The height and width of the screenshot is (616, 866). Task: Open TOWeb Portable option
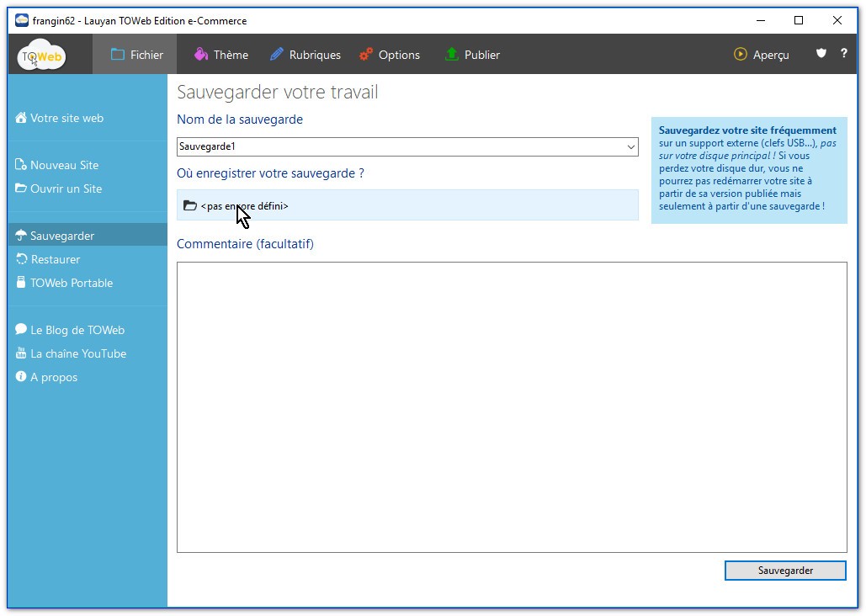pyautogui.click(x=72, y=283)
